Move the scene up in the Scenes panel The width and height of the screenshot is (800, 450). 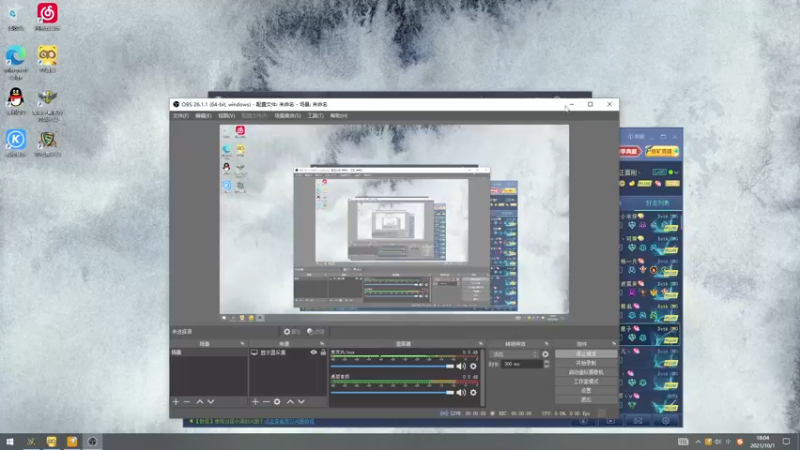pos(200,402)
